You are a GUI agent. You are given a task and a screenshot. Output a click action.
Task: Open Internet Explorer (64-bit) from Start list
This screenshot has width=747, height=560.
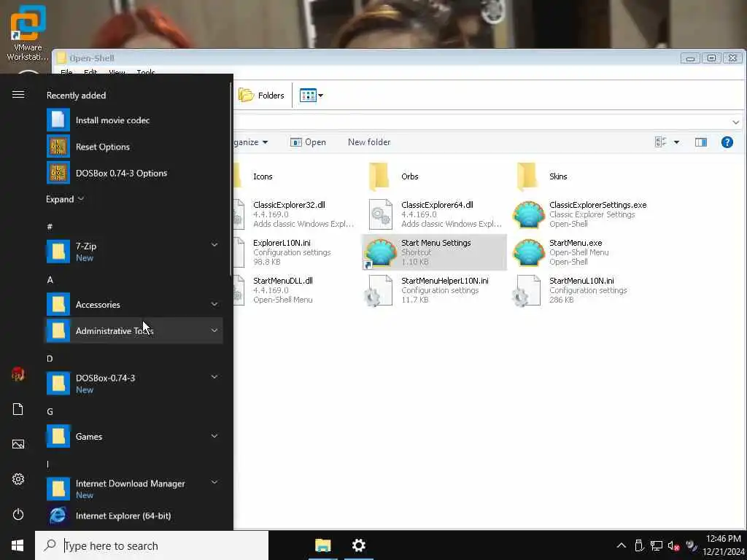[134, 516]
